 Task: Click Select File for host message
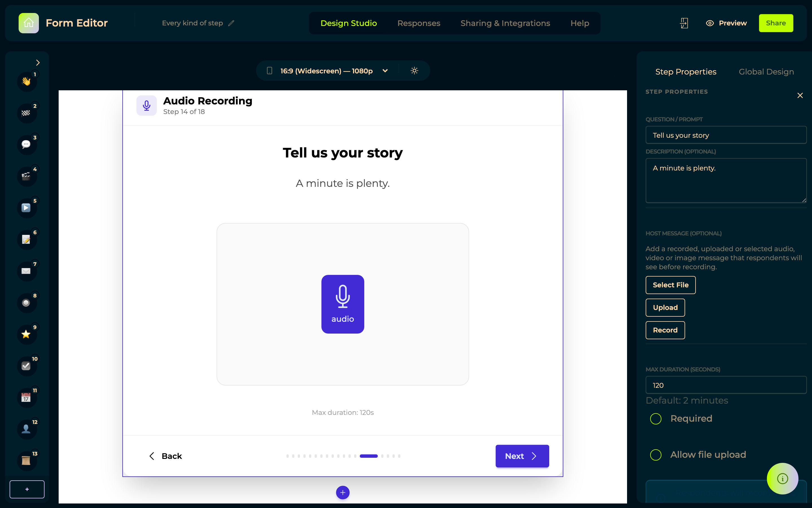pyautogui.click(x=670, y=285)
